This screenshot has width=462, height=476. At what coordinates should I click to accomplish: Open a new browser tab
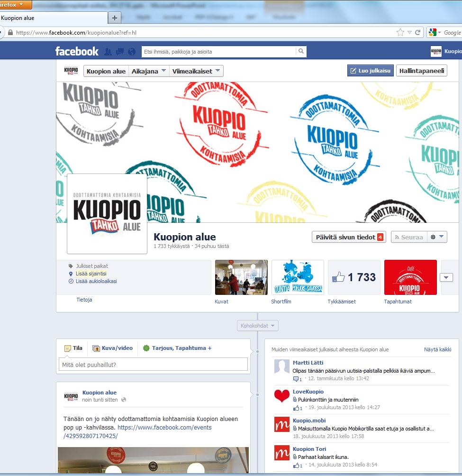[x=115, y=18]
